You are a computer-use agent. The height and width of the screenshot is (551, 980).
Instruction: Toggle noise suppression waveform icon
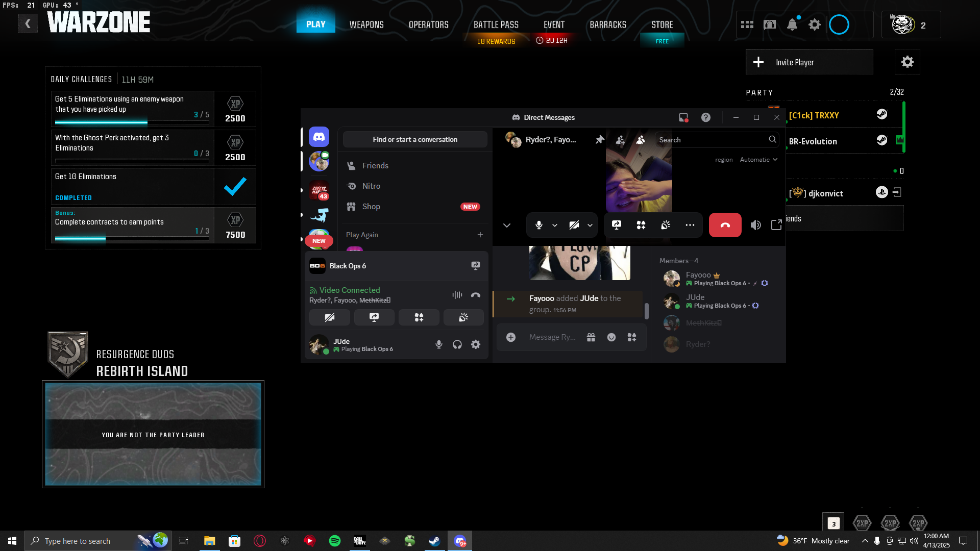coord(457,295)
